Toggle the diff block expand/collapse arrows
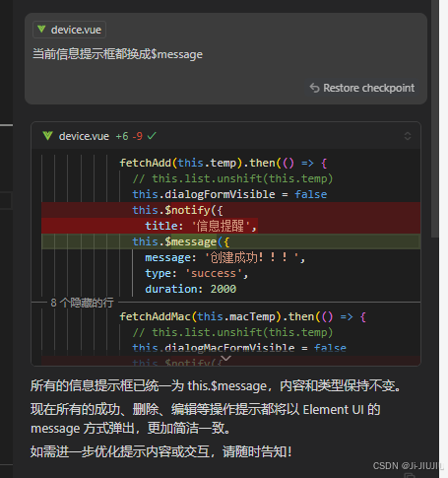Screen dimensions: 448x478 click(408, 136)
